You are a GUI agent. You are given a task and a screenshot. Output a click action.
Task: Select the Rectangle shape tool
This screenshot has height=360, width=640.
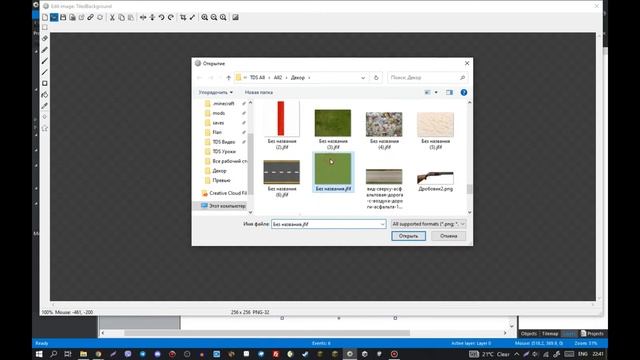tap(45, 83)
